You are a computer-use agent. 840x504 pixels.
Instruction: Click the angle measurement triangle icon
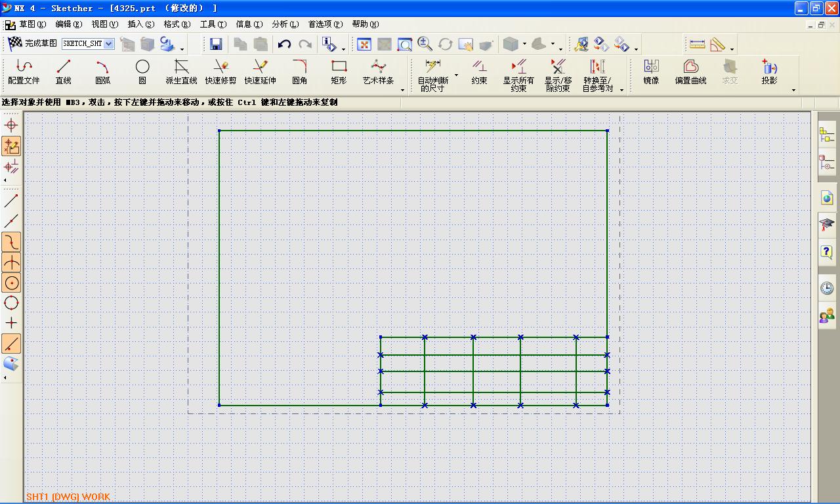[717, 44]
